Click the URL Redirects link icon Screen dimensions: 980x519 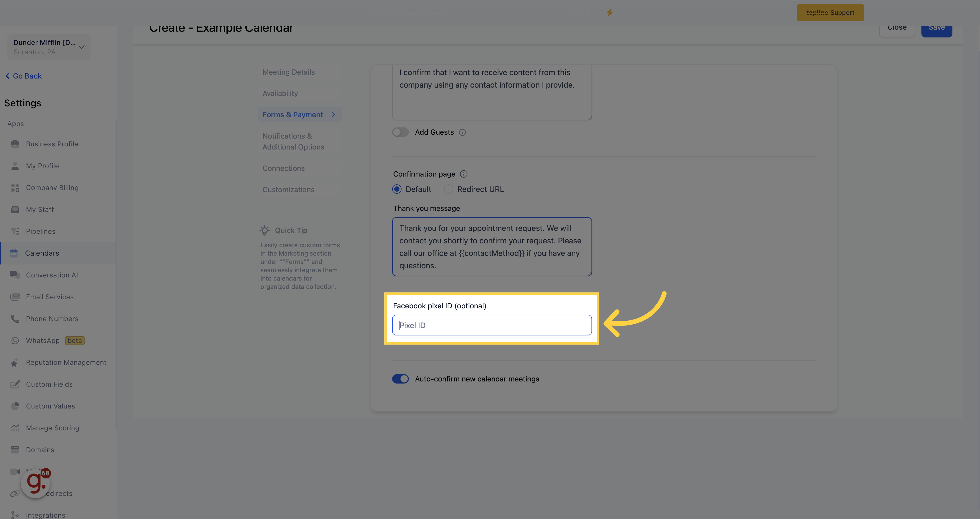[15, 494]
